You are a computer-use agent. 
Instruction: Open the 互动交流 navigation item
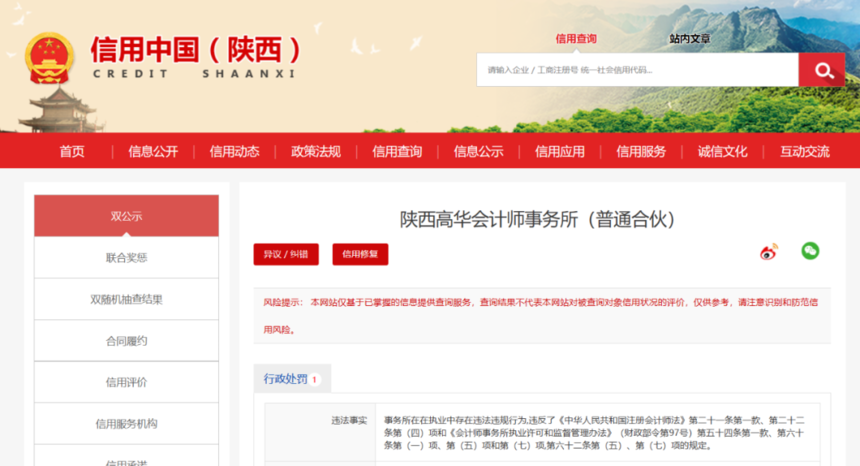[x=805, y=151]
